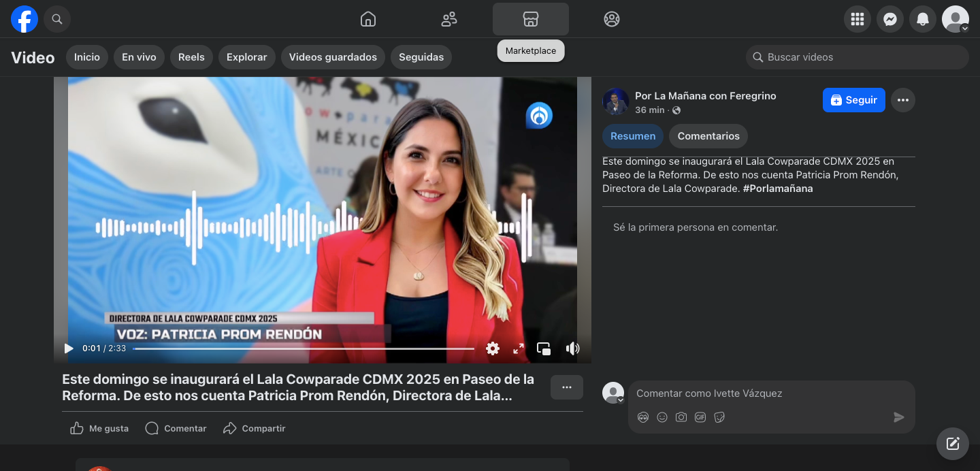Screen dimensions: 980x471
Task: Select the Explorar tab
Action: coord(246,57)
